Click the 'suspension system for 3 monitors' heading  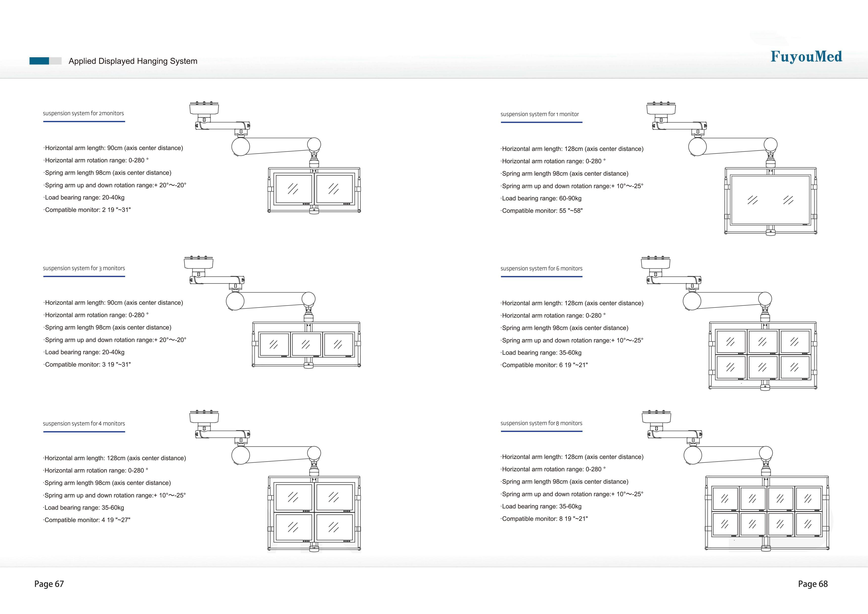click(x=84, y=268)
